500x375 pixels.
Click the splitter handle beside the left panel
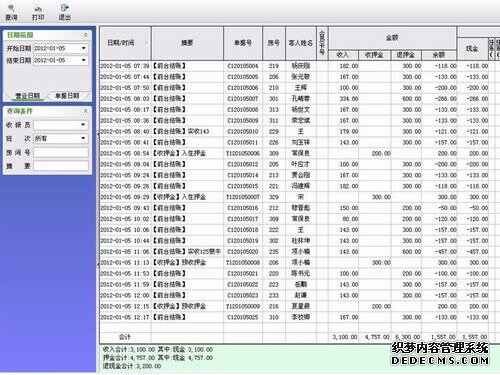tap(98, 199)
